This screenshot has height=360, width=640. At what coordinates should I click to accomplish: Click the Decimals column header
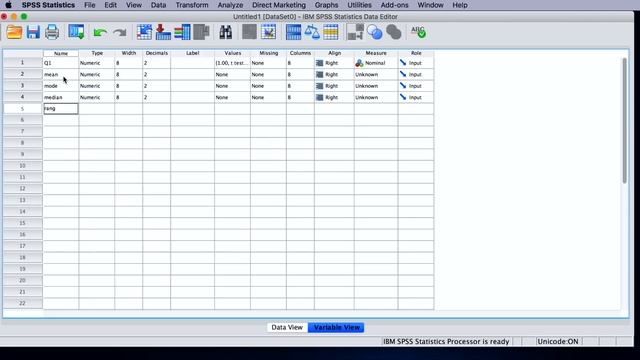click(156, 53)
